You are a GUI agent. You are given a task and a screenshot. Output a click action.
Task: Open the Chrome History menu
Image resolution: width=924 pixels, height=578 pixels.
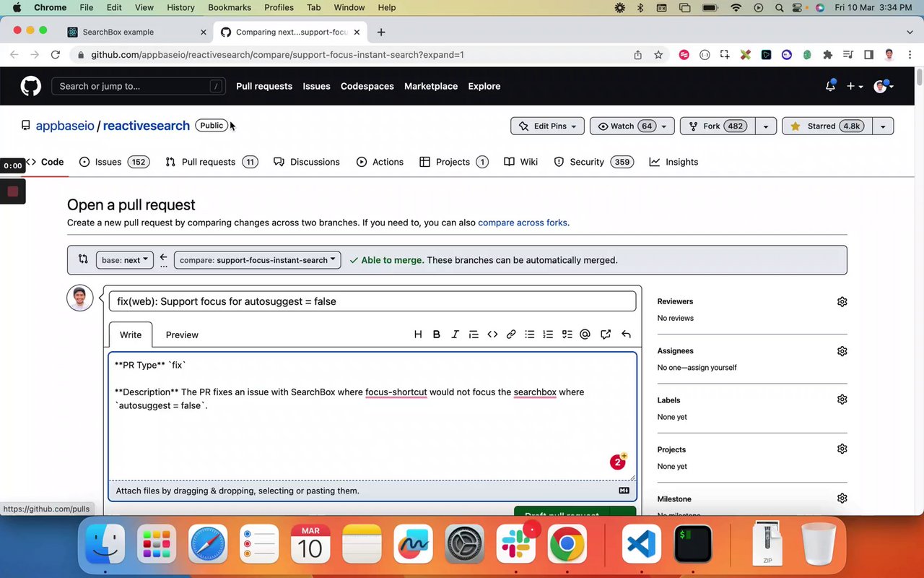[180, 7]
